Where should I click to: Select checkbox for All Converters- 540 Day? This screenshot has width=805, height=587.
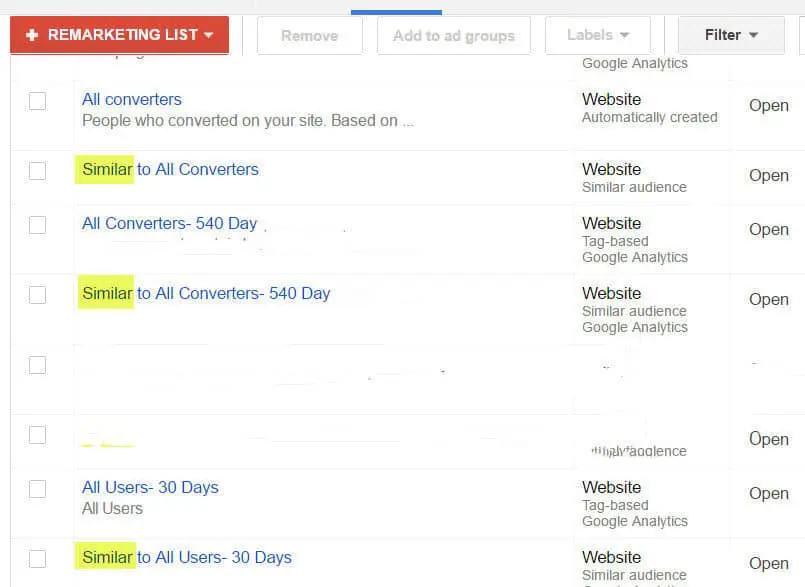37,224
